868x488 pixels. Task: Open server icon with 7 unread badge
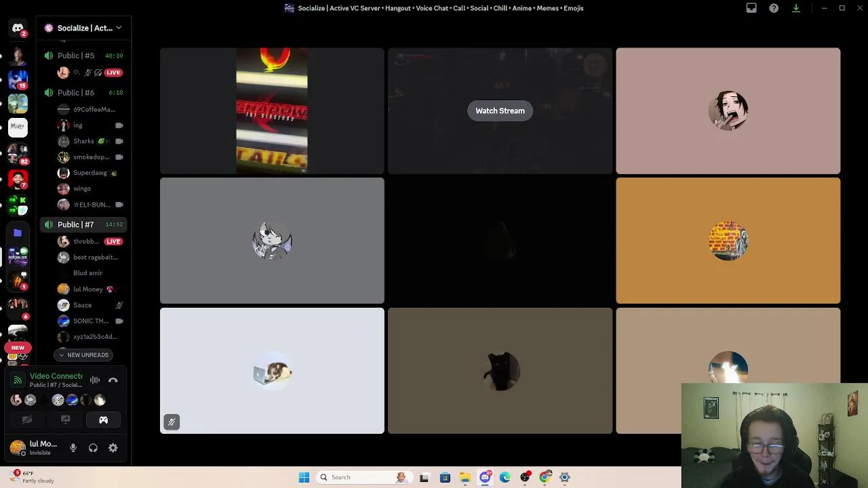click(x=18, y=179)
